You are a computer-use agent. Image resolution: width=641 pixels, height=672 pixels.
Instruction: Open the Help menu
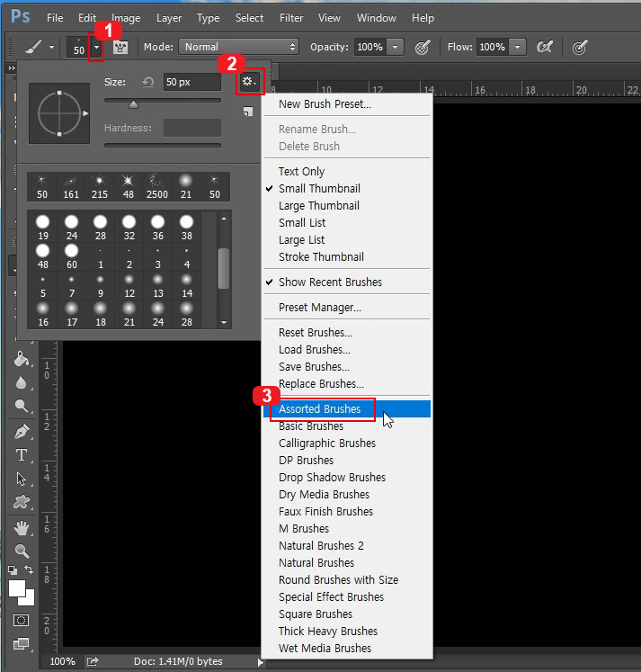coord(423,18)
